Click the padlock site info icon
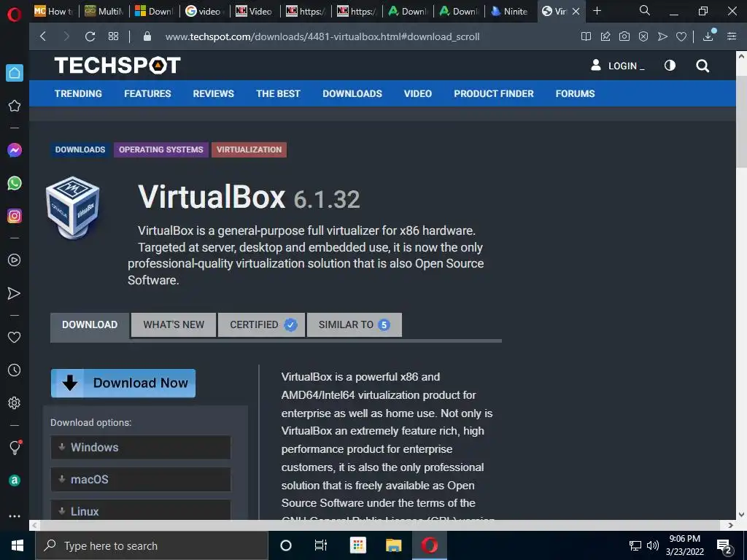The width and height of the screenshot is (747, 560). 147,36
